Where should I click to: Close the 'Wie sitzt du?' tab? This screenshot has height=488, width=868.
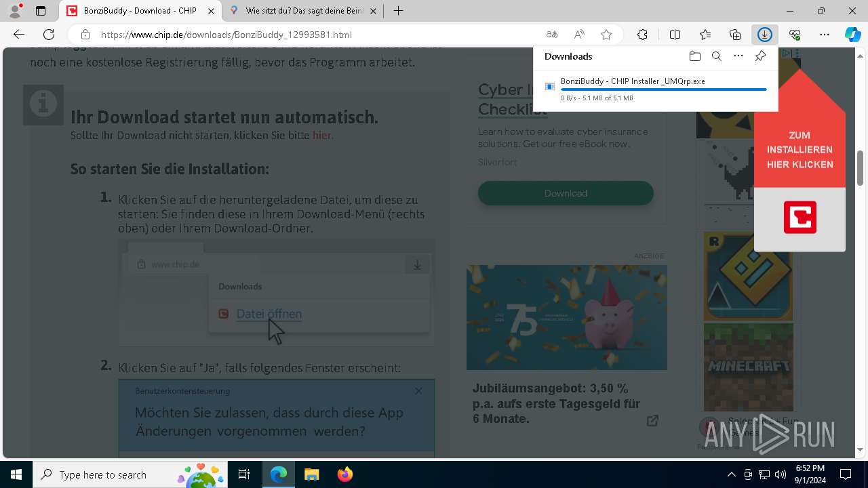373,11
